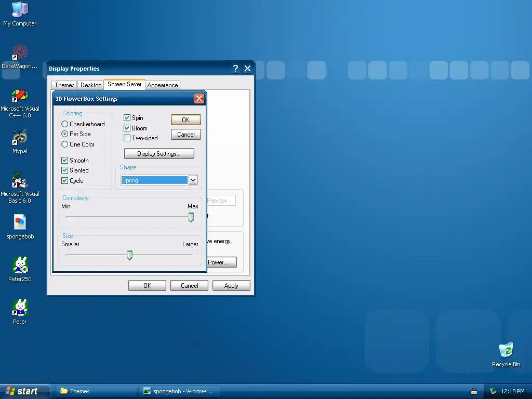Switch to spongebob window taskbar button

point(179,391)
